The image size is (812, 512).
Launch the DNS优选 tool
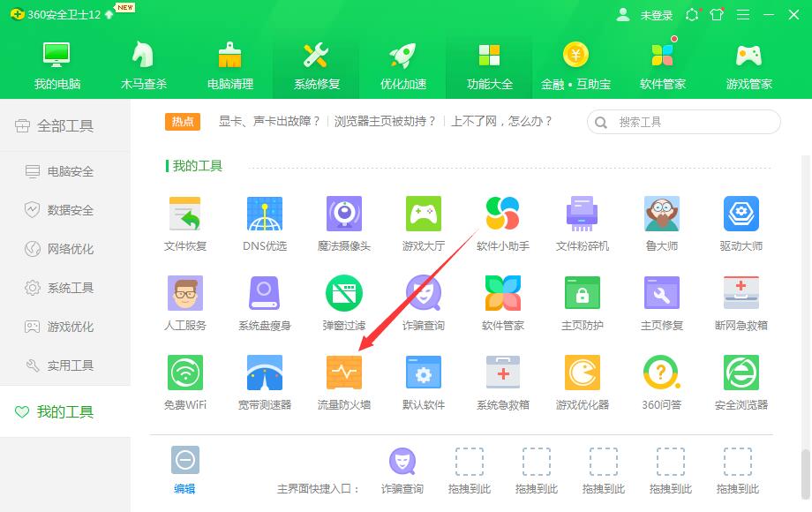click(x=264, y=222)
